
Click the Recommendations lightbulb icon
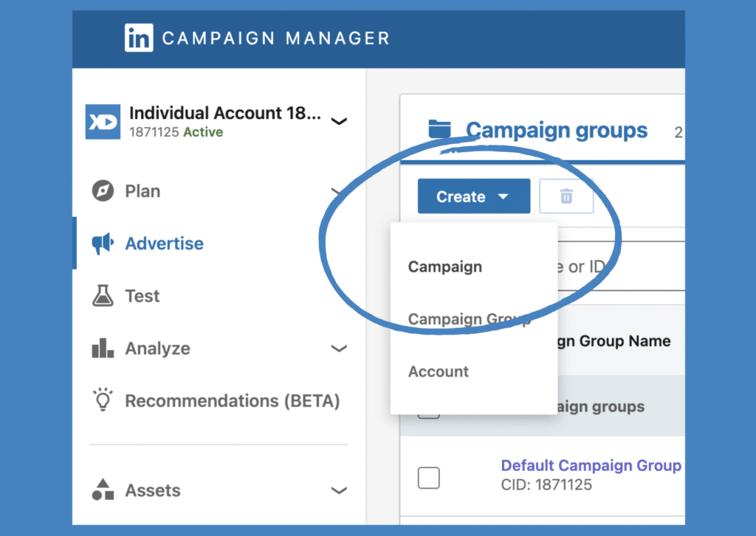point(103,401)
